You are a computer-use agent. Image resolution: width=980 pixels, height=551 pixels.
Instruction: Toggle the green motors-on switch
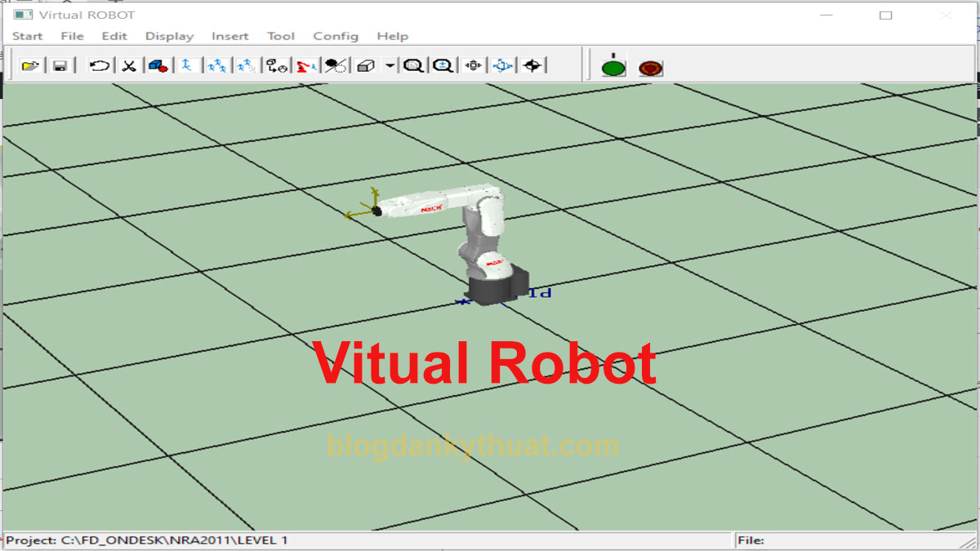611,66
